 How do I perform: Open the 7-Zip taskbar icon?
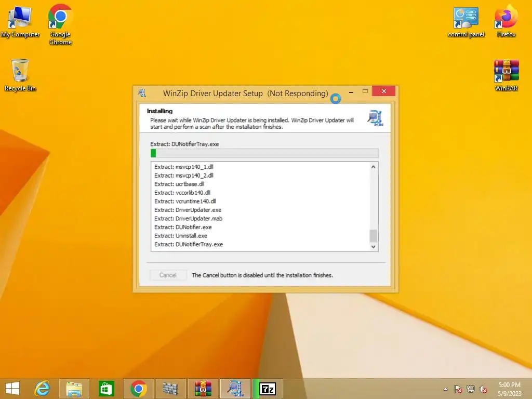(268, 389)
